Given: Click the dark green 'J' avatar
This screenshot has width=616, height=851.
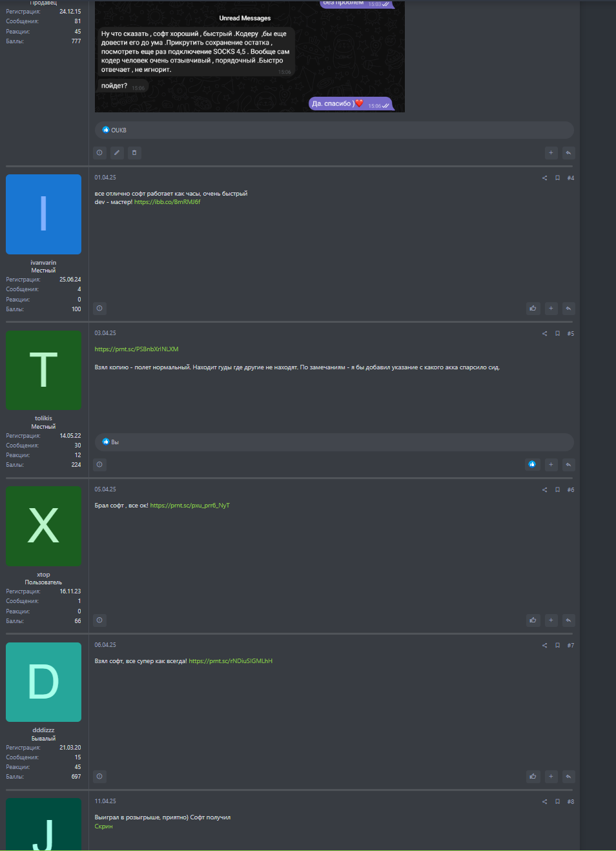Looking at the screenshot, I should 43,825.
